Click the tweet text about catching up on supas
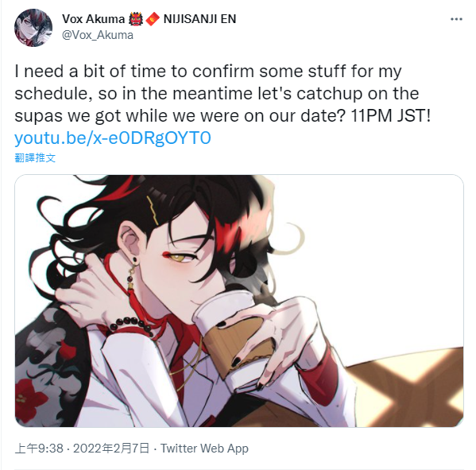This screenshot has width=476, height=470. [x=223, y=94]
